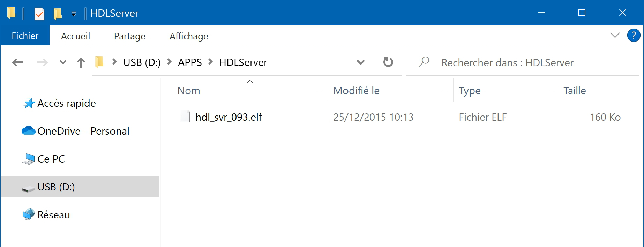This screenshot has height=247, width=644.
Task: Select the hdl_svr_093.elf file icon
Action: pos(185,116)
